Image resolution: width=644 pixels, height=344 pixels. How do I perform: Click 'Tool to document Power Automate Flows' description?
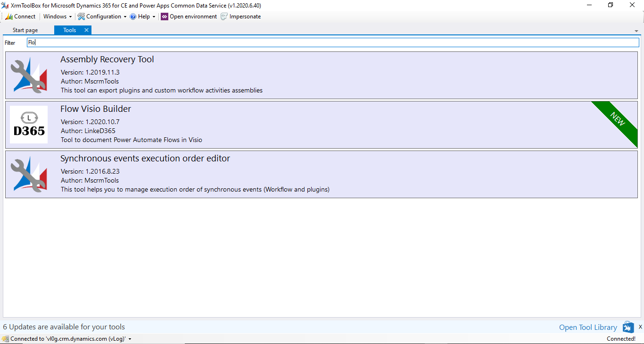132,140
